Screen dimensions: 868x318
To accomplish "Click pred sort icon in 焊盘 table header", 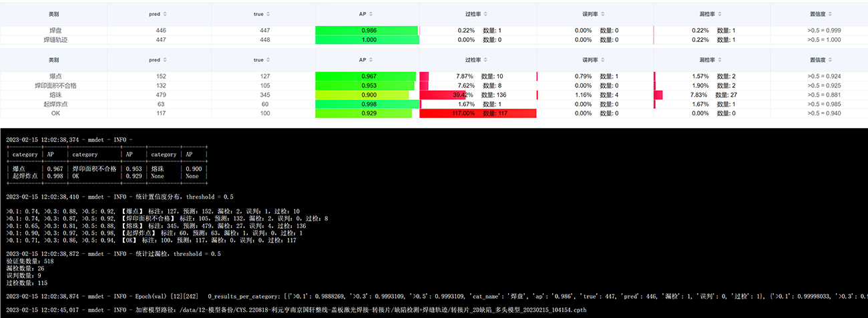I will coord(165,14).
